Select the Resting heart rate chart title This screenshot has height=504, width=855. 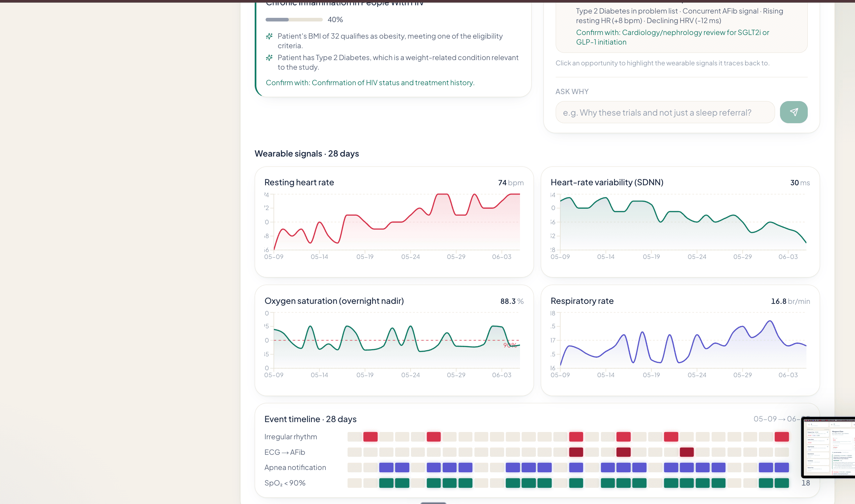299,182
